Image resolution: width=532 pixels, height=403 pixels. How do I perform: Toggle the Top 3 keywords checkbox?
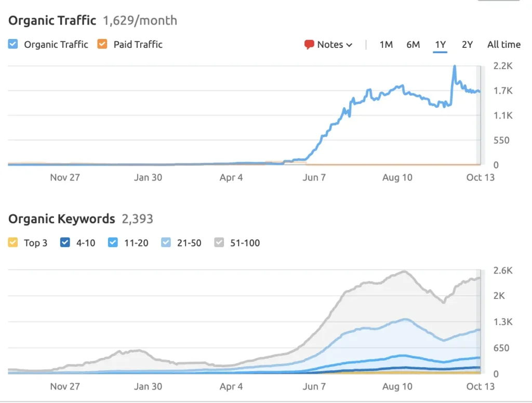[14, 242]
